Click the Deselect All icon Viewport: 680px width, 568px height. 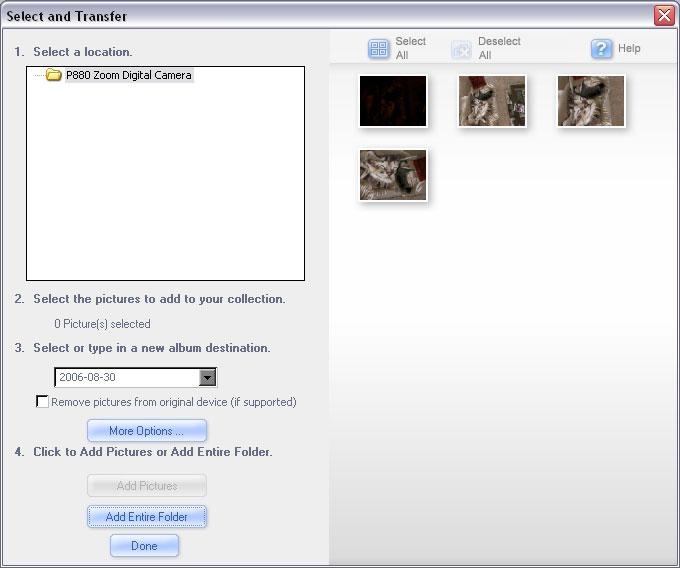[x=461, y=49]
